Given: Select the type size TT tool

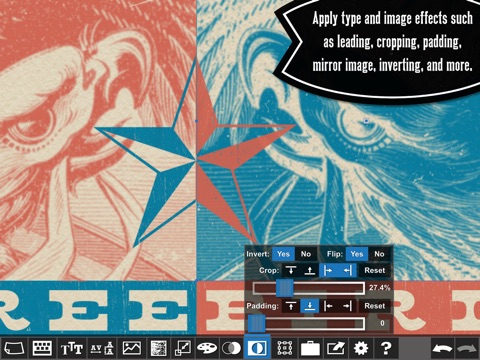Looking at the screenshot, I should (72, 348).
